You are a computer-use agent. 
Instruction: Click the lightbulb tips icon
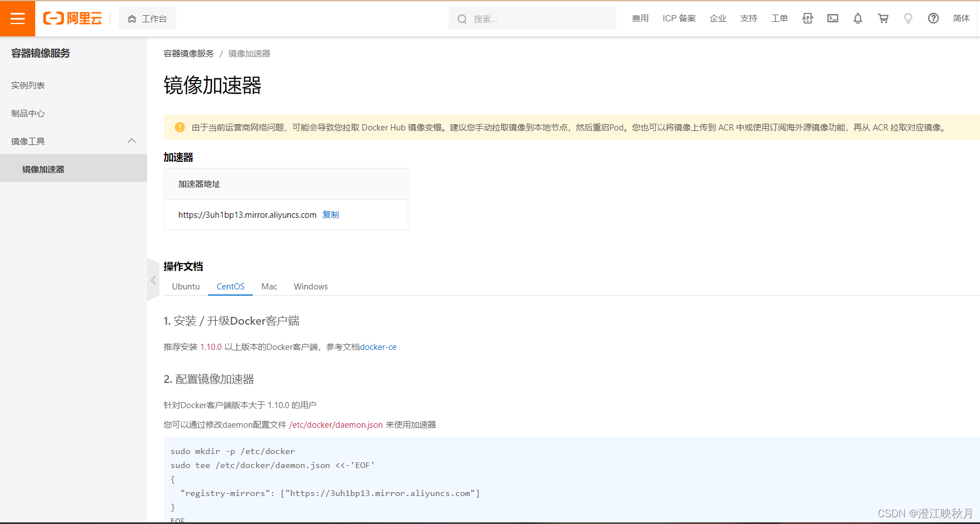click(908, 18)
